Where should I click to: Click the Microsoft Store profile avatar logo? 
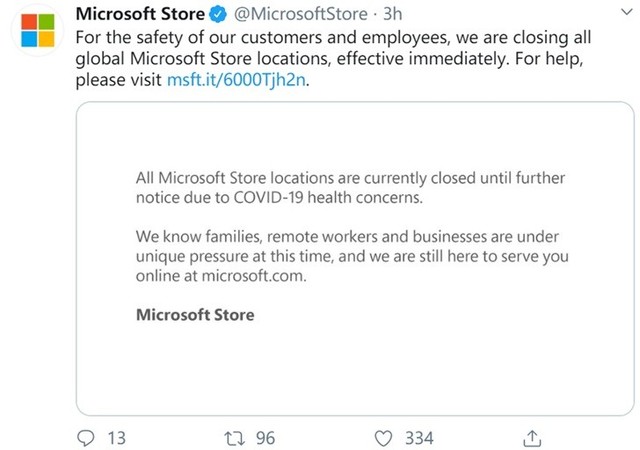point(38,30)
